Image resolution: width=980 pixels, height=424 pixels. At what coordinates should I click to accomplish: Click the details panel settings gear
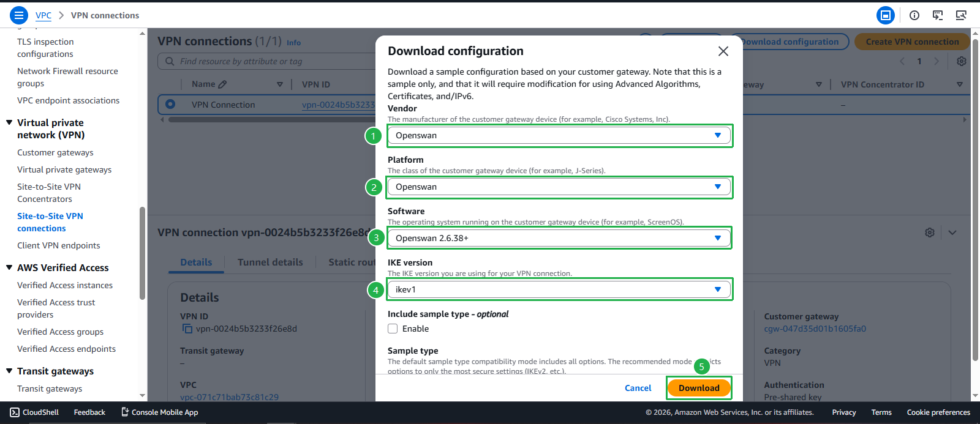pyautogui.click(x=930, y=232)
